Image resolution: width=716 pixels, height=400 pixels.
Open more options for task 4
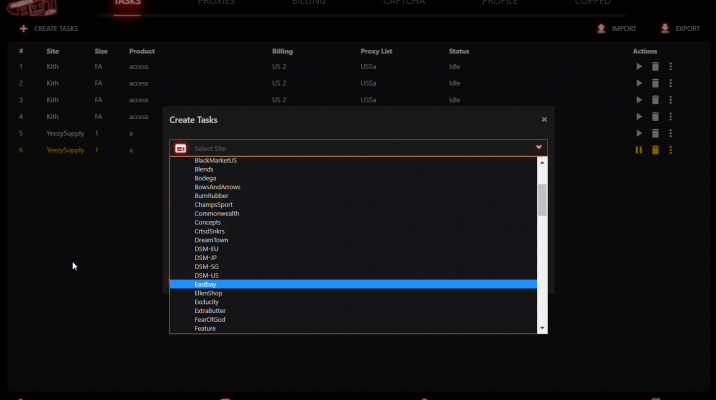pos(671,117)
